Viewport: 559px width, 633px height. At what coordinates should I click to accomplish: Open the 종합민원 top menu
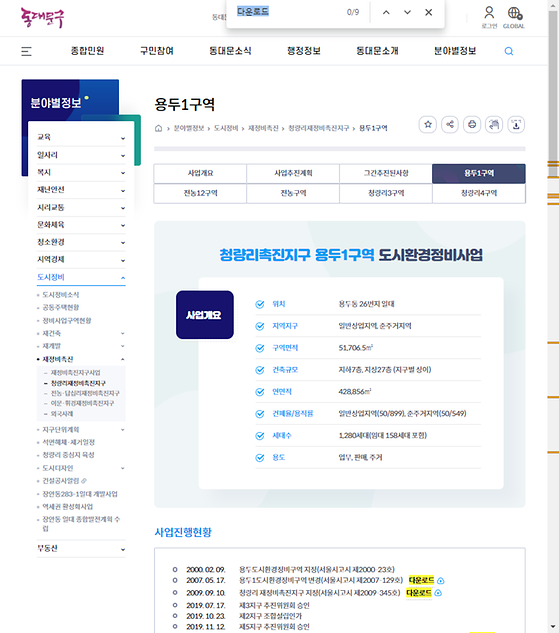(x=88, y=51)
